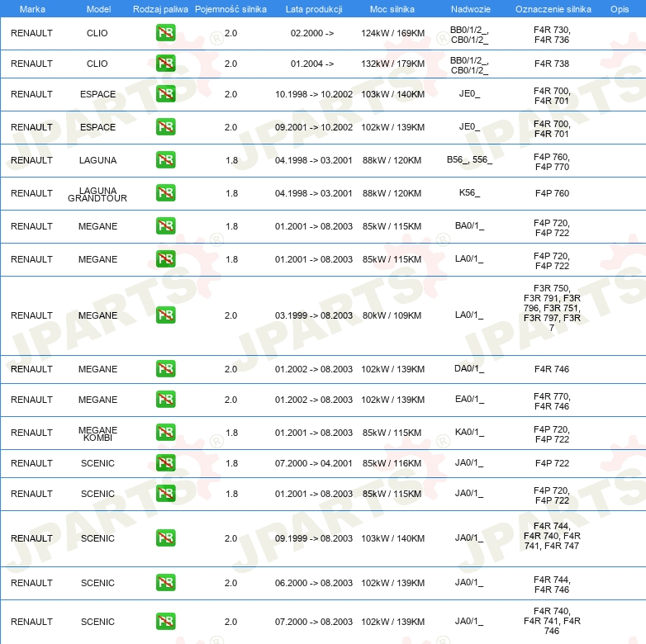
Task: Select the fuel icon for ESPACE 09.2001 row
Action: tap(165, 127)
